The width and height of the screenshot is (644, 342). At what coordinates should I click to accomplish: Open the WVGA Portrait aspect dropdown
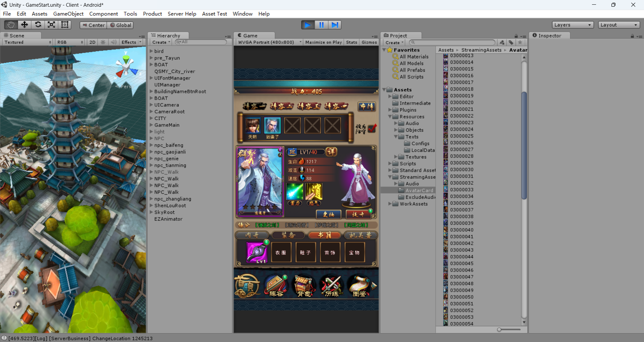pos(269,42)
